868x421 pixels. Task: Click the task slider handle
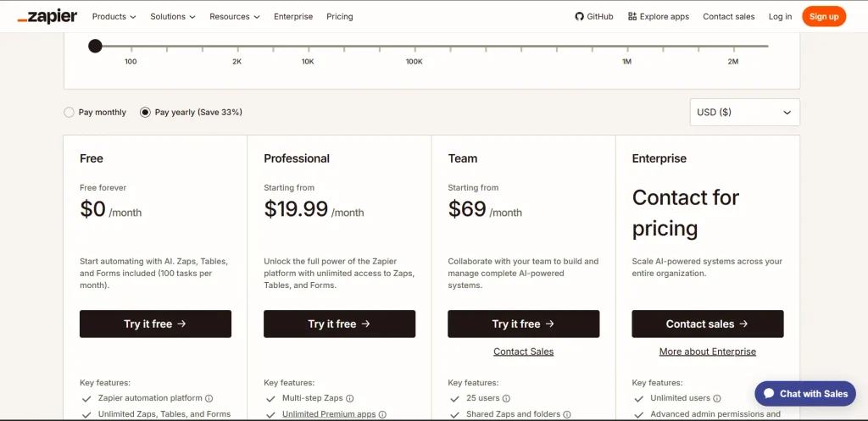(95, 46)
